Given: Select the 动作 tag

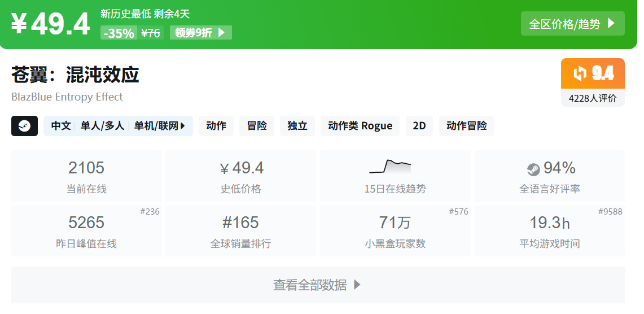Looking at the screenshot, I should [x=216, y=126].
